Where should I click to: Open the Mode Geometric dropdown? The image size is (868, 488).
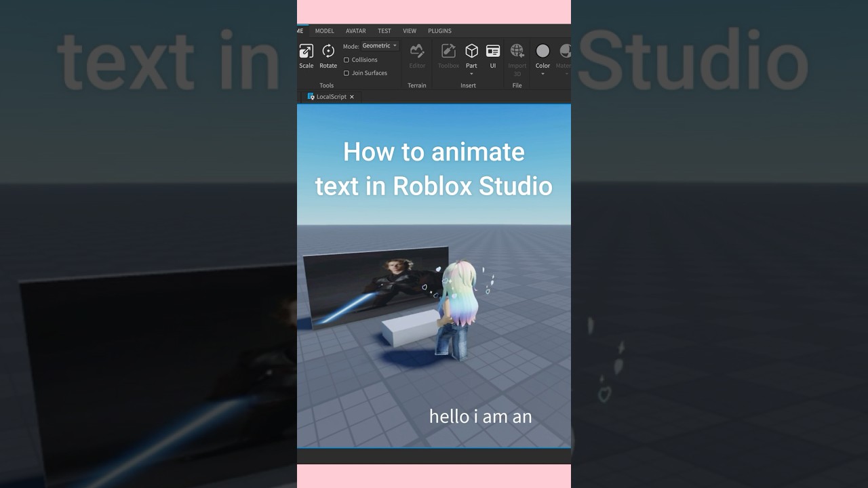380,46
